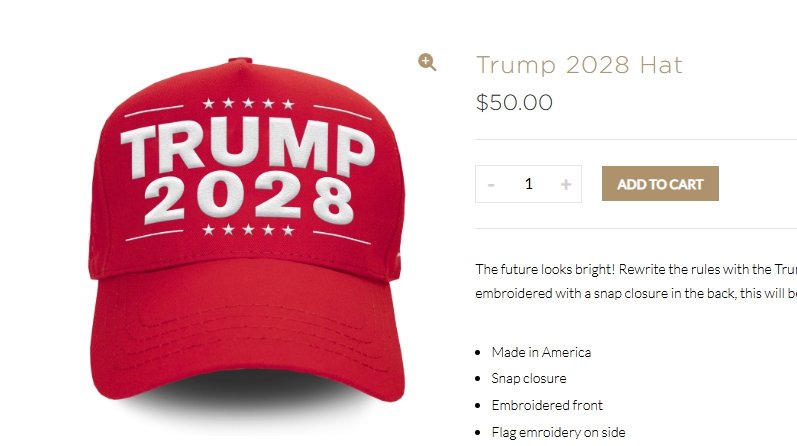Decrease quantity with the minus button
Image resolution: width=797 pixels, height=446 pixels.
coord(491,184)
